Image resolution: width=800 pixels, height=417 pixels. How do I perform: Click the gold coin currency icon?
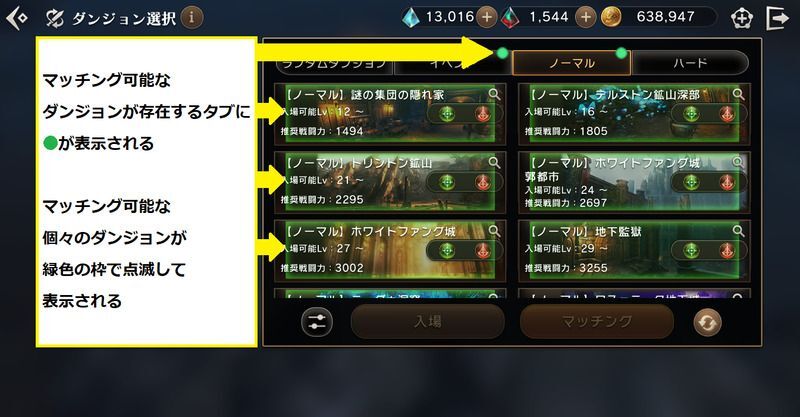pos(610,17)
